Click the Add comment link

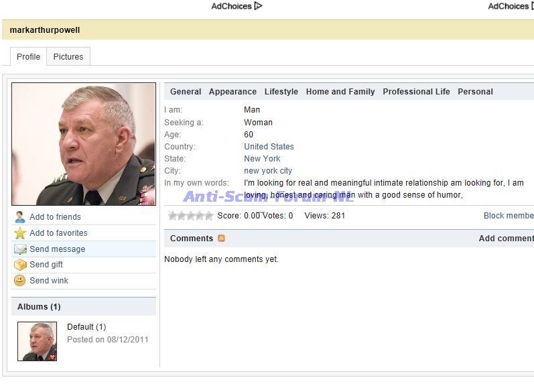click(x=506, y=239)
